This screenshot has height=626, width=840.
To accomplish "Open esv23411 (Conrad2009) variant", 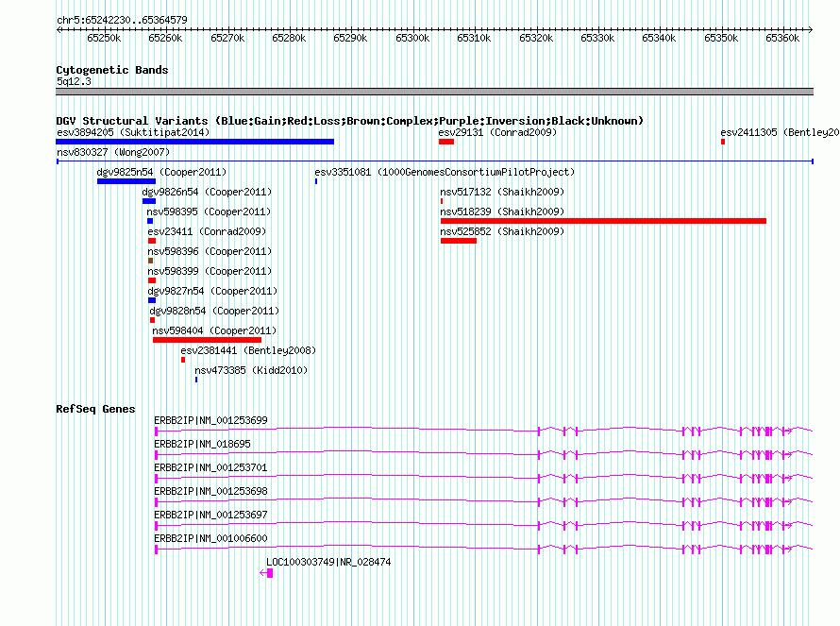I will coord(207,231).
